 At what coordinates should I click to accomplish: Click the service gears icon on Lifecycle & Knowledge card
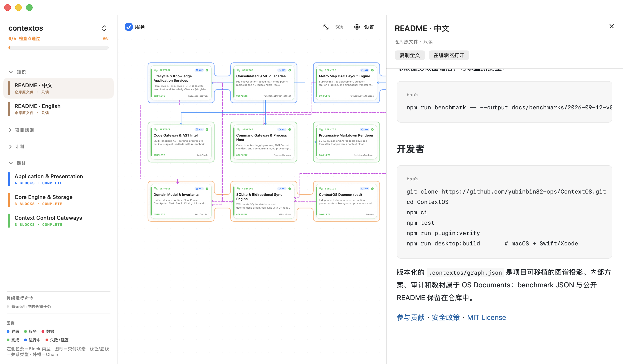[156, 70]
